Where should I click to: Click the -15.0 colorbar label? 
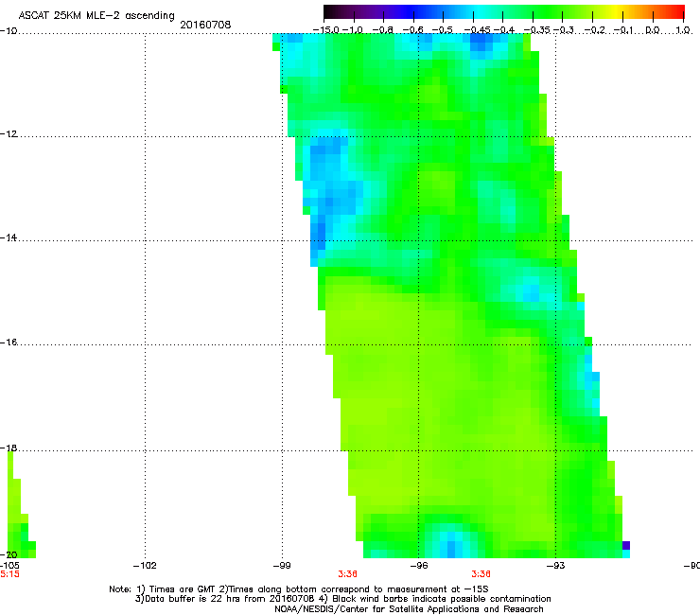pyautogui.click(x=326, y=30)
